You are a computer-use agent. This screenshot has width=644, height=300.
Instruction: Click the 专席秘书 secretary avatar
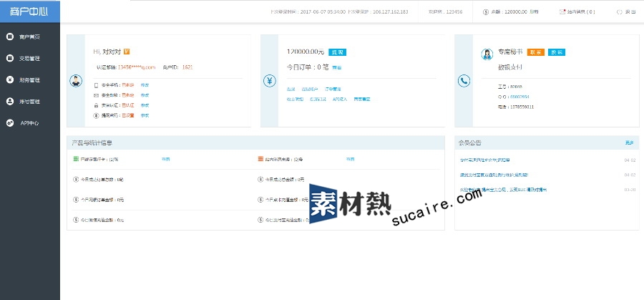(x=487, y=53)
